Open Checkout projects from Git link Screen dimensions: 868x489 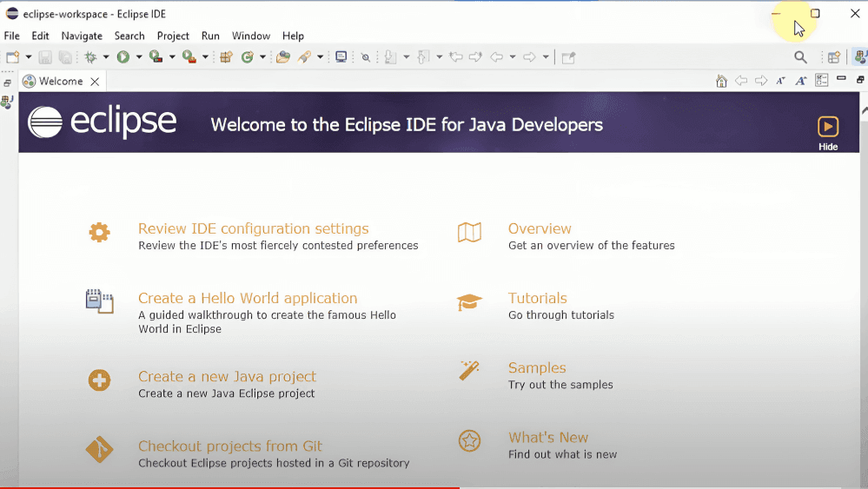tap(230, 446)
